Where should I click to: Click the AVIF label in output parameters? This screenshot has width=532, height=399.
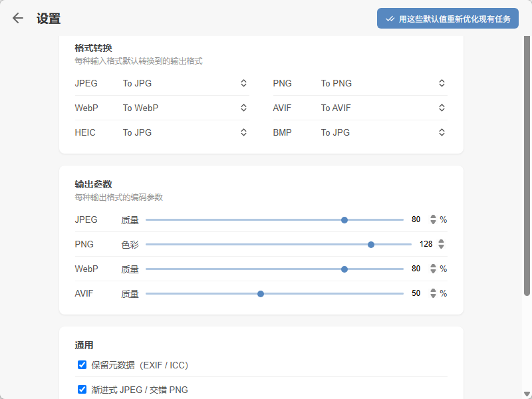pos(84,293)
